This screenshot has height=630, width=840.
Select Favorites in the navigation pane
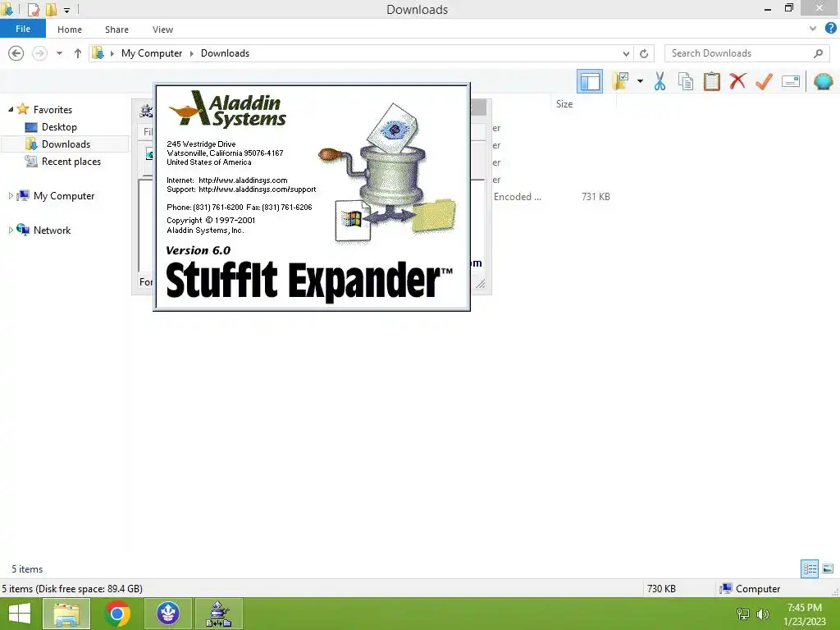tap(52, 109)
